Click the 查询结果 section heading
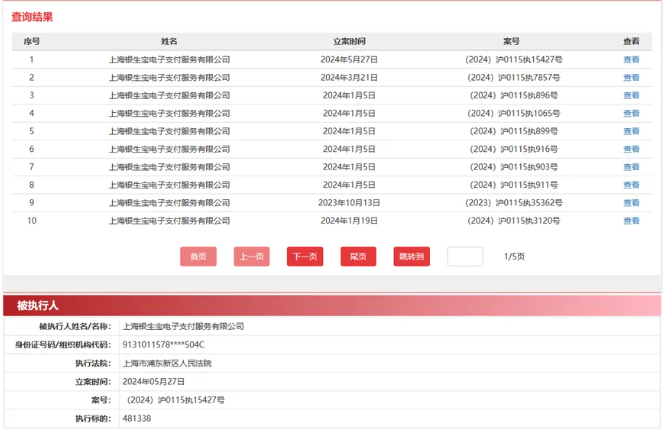This screenshot has width=671, height=430. 32,17
